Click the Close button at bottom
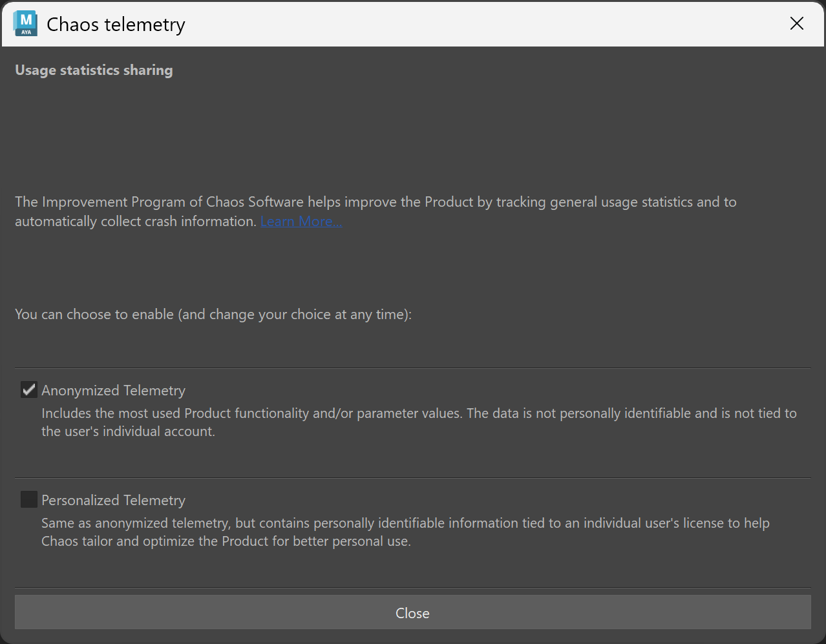 412,612
